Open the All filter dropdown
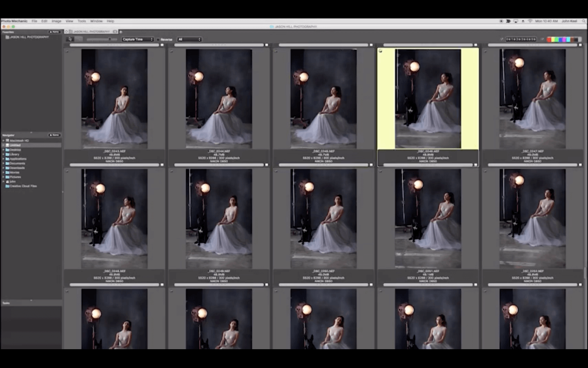 pos(189,39)
